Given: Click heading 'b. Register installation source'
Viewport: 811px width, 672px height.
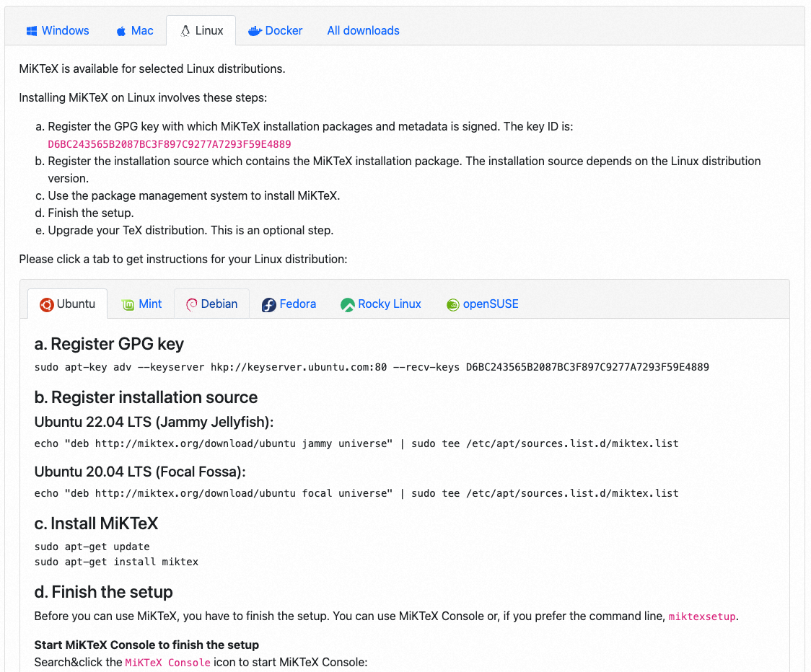Looking at the screenshot, I should 146,397.
